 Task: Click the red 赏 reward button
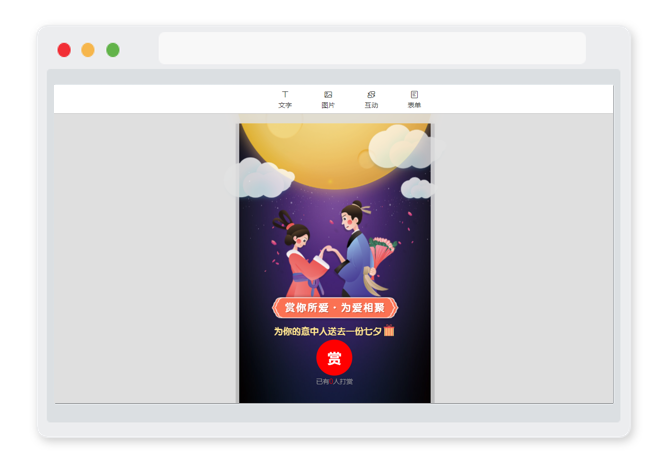pyautogui.click(x=334, y=357)
